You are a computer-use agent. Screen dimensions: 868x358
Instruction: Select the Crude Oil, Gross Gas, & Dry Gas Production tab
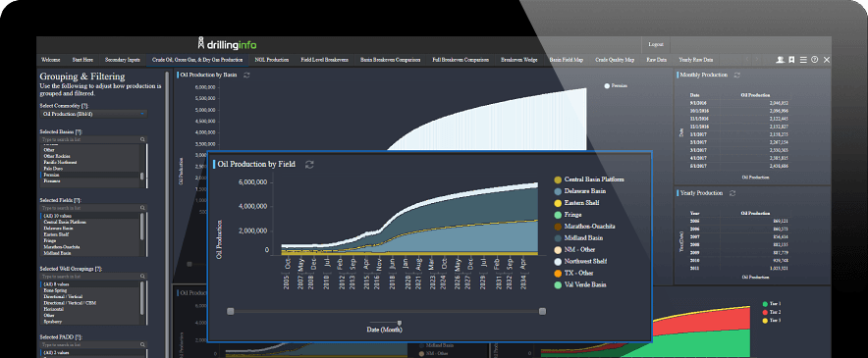[x=197, y=60]
